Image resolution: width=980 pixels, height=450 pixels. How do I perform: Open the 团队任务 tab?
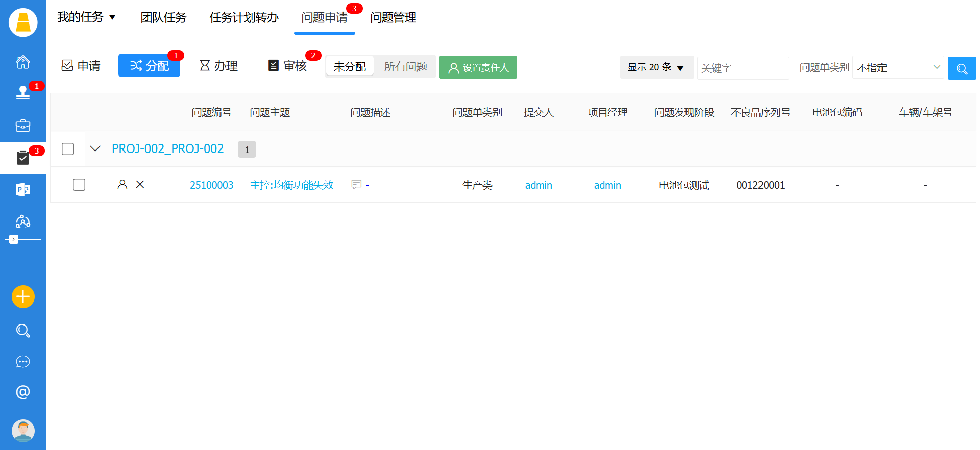[163, 18]
